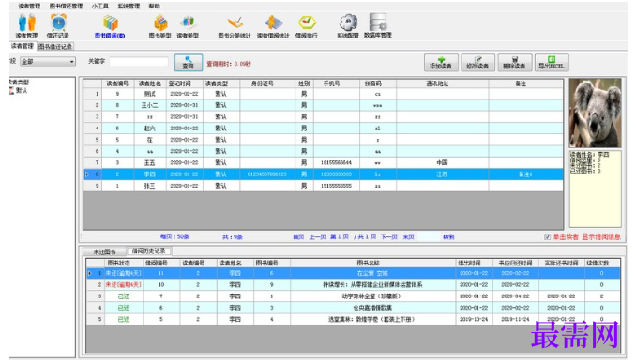The image size is (636, 364).
Task: Select reader row 张三
Action: [324, 186]
